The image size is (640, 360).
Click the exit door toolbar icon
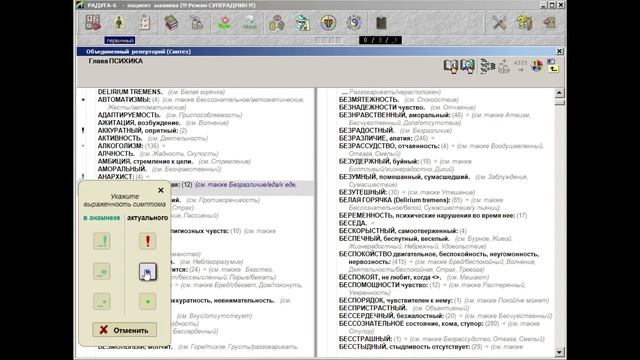550,23
